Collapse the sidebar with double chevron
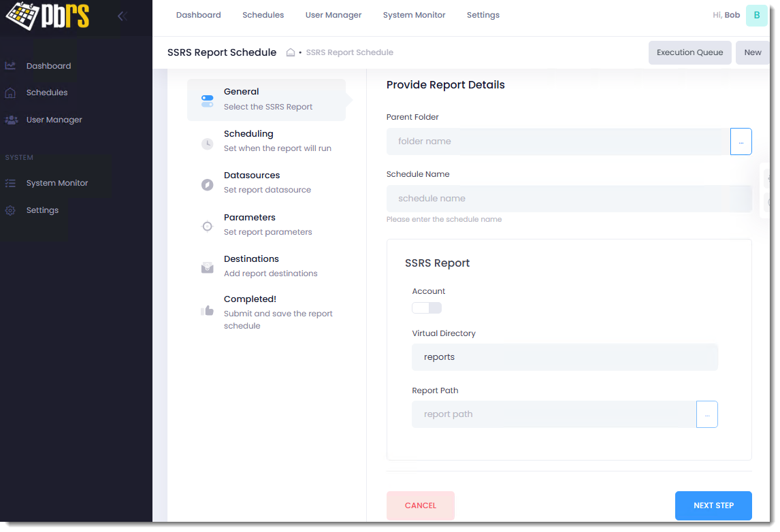Screen dimensions: 780x532 click(123, 16)
